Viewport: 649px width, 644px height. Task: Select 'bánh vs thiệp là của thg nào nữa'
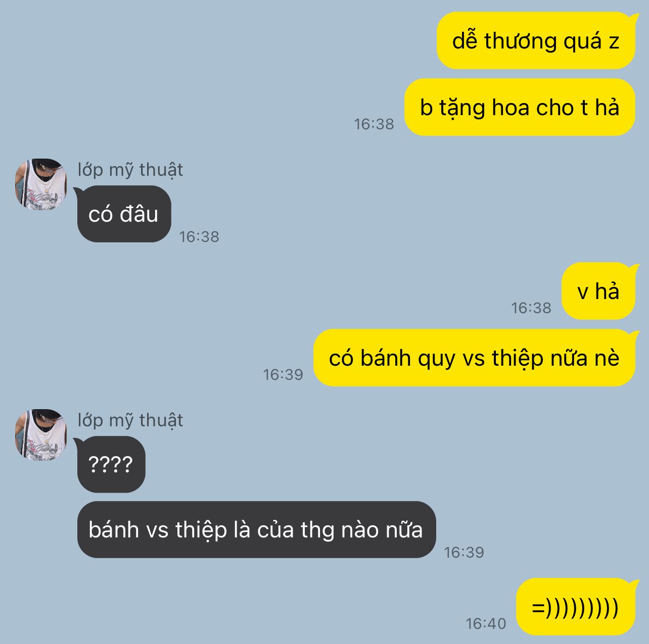(256, 529)
